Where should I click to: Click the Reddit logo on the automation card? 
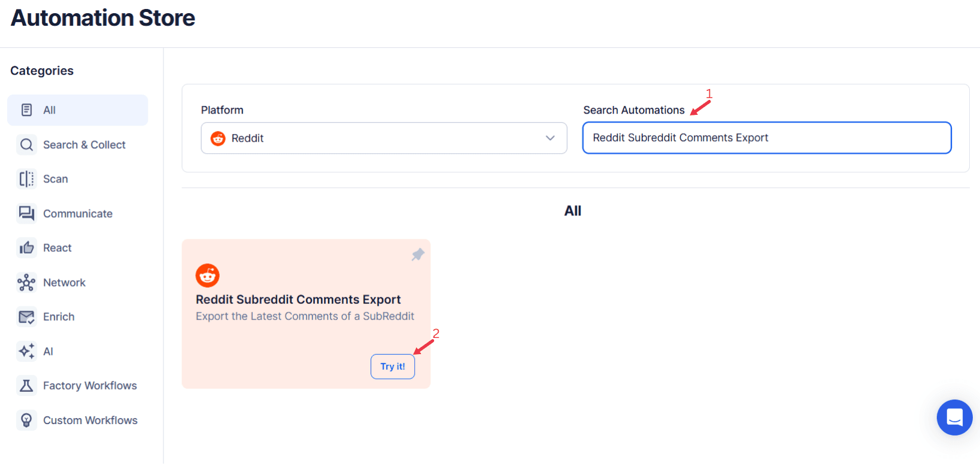207,275
